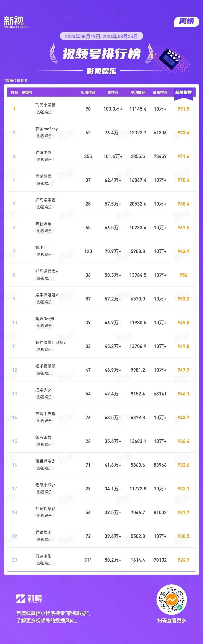Click 影视娱乐 tag under 神剪手杰瑞
The width and height of the screenshot is (203, 644).
(44, 421)
